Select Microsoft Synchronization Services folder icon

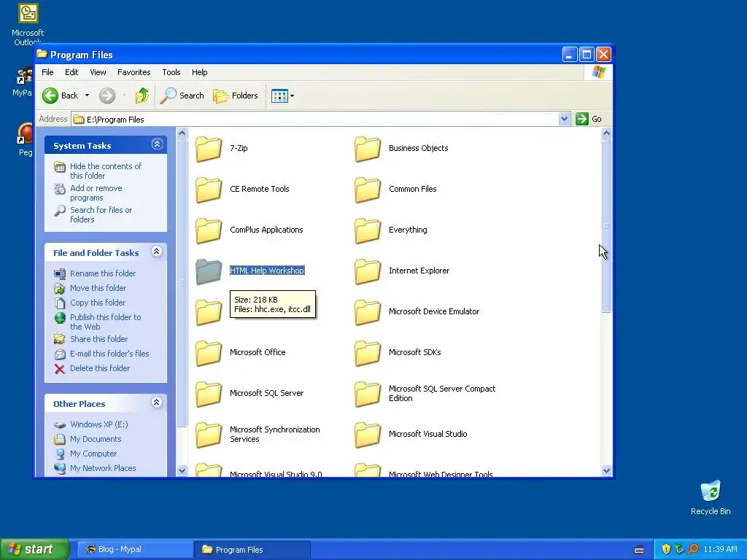tap(208, 435)
